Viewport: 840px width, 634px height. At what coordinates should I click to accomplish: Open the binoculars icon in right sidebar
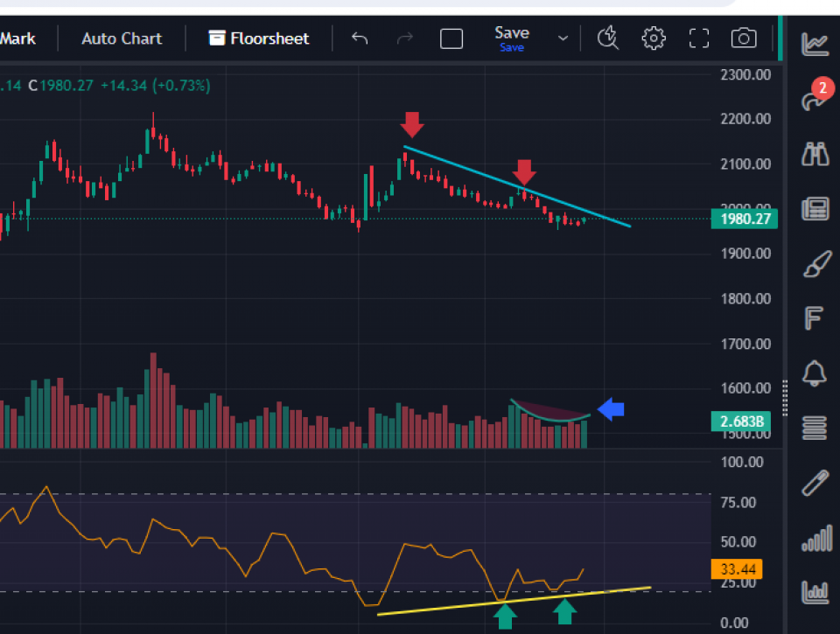(815, 155)
